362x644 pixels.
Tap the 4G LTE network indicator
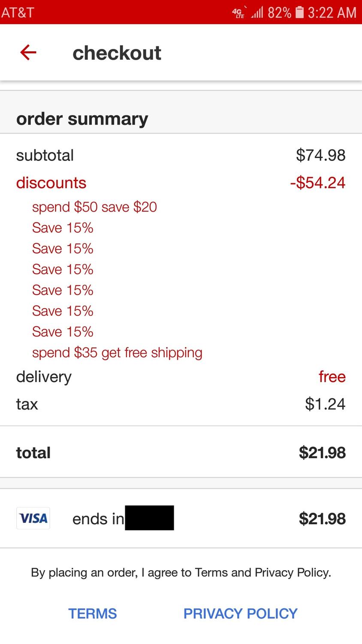click(x=239, y=13)
